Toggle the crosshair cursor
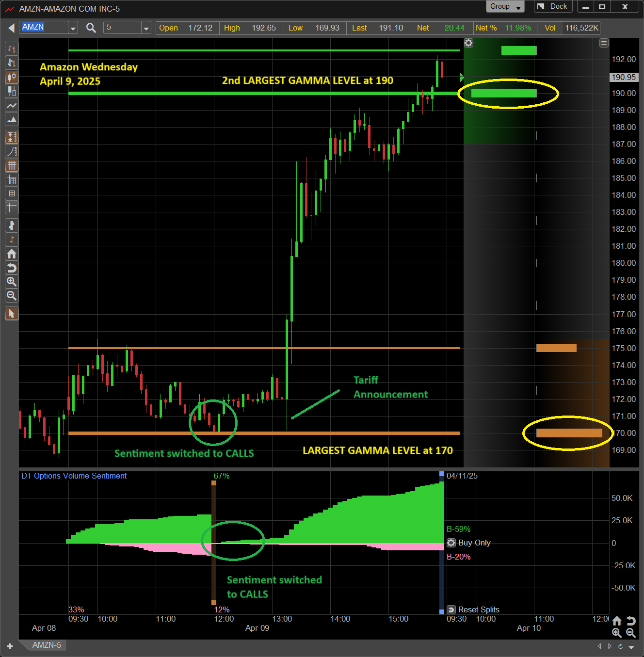Viewport: 644px width, 657px height. (12, 208)
